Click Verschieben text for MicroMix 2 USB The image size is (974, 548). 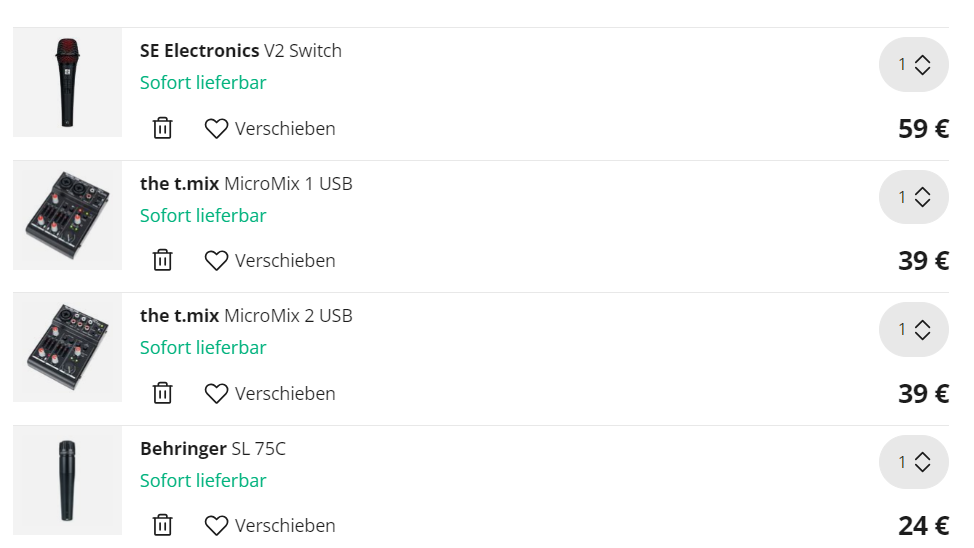coord(285,393)
